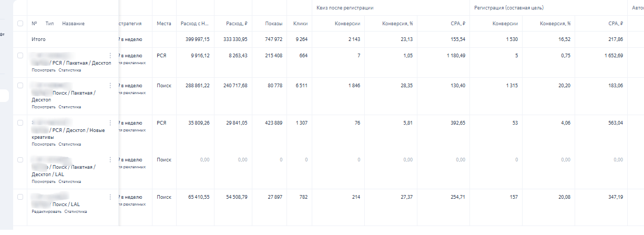Image resolution: width=644 pixels, height=235 pixels.
Task: Click Редактировать under Поиск / LAL campaign
Action: pos(46,211)
